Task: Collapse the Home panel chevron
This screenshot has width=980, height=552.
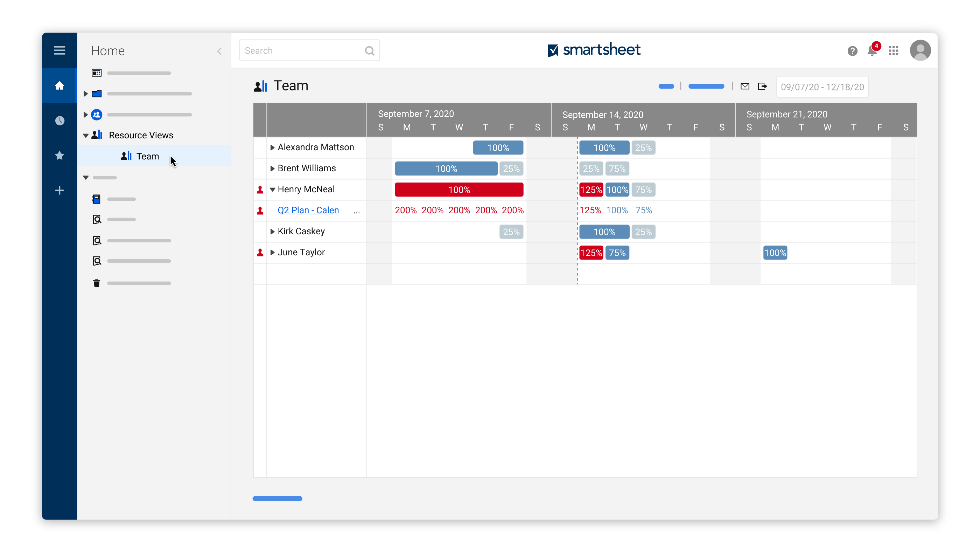Action: (219, 51)
